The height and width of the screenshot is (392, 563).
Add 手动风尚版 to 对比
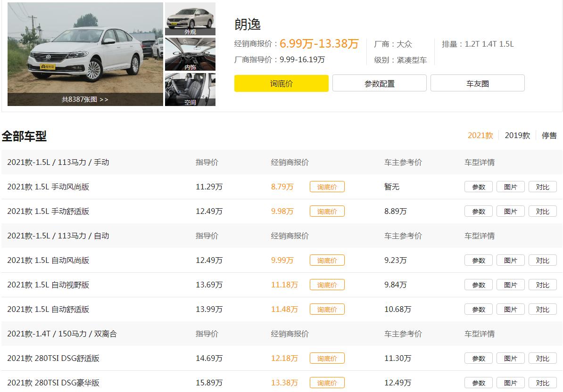coord(543,187)
